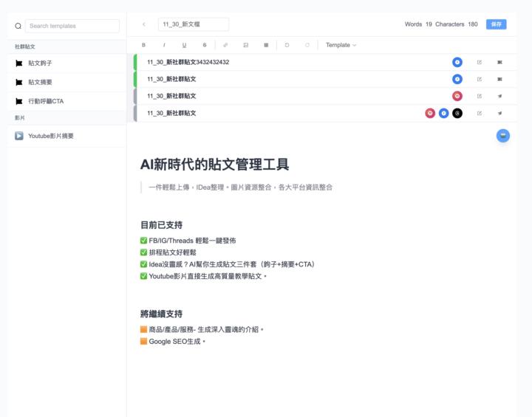Click the document title field 11_30_新文檔
Image resolution: width=532 pixels, height=417 pixels.
194,24
